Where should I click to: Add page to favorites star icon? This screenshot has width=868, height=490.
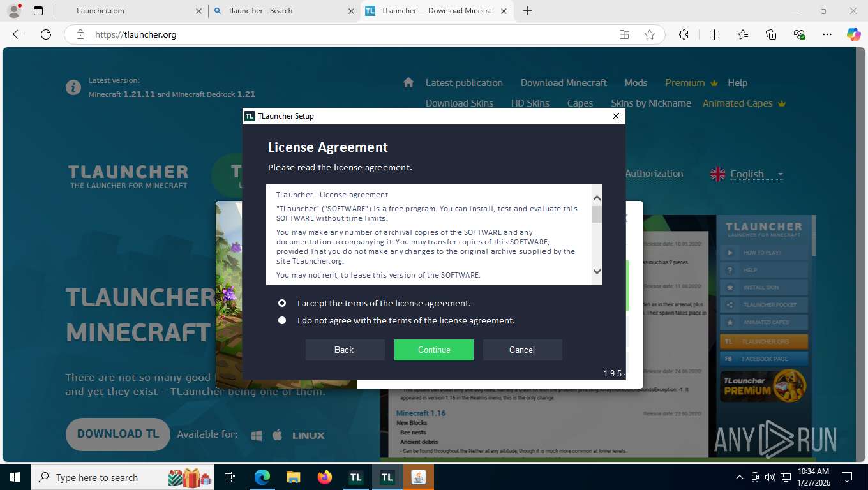pos(650,34)
